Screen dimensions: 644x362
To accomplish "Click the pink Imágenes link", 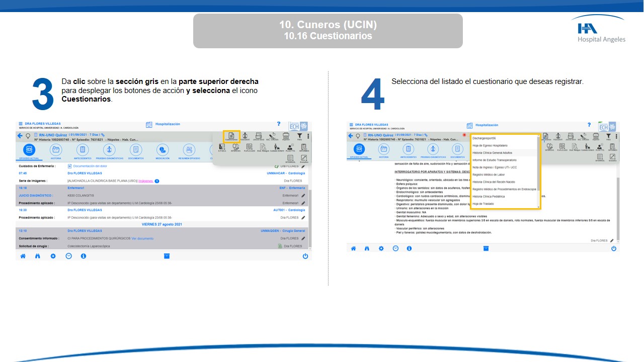I will (x=145, y=181).
